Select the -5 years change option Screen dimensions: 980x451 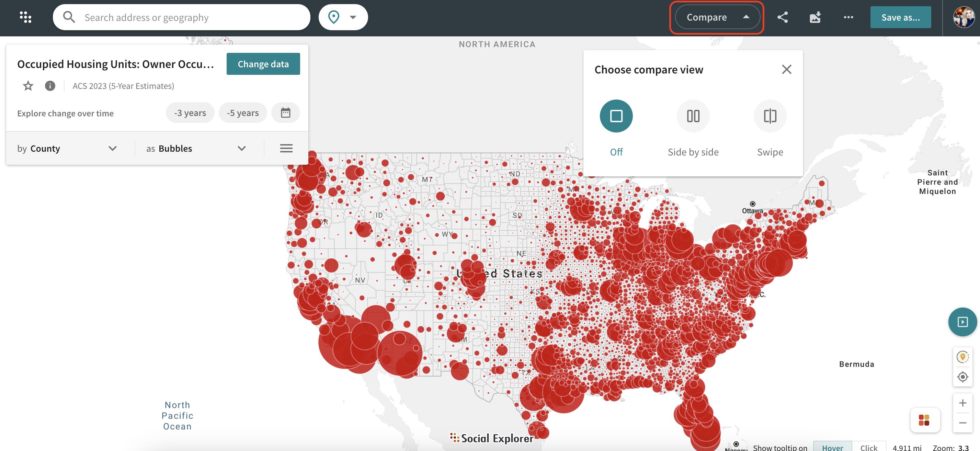pos(243,113)
